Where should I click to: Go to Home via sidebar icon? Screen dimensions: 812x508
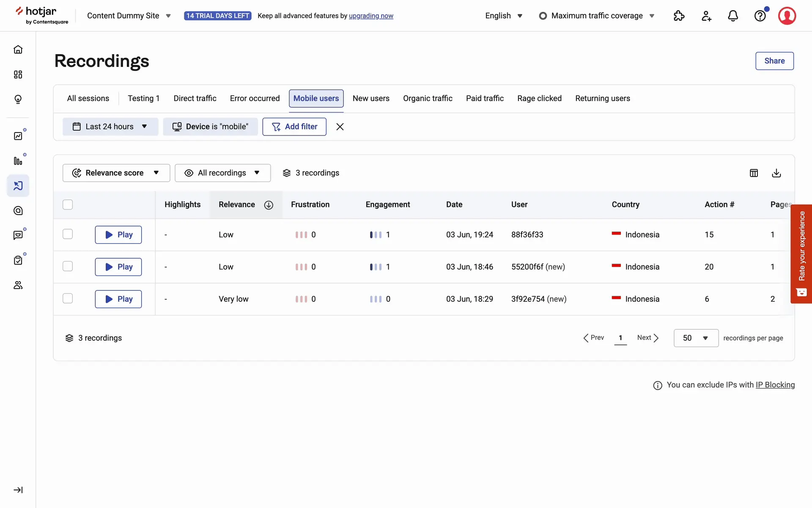(18, 50)
